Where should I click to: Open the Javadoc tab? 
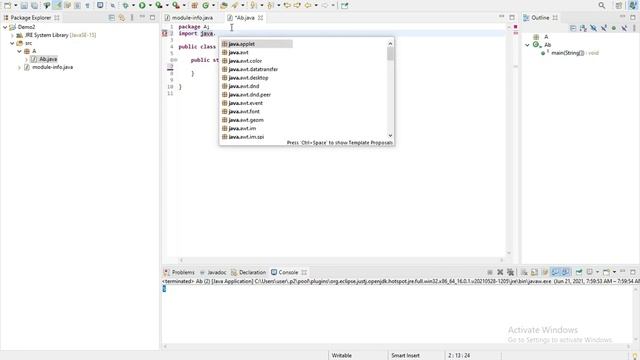tap(213, 272)
